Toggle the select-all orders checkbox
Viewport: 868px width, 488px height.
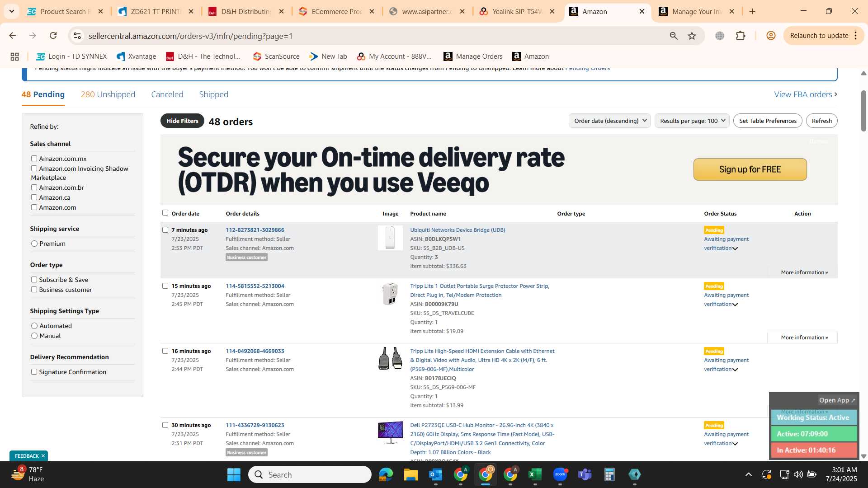coord(165,213)
